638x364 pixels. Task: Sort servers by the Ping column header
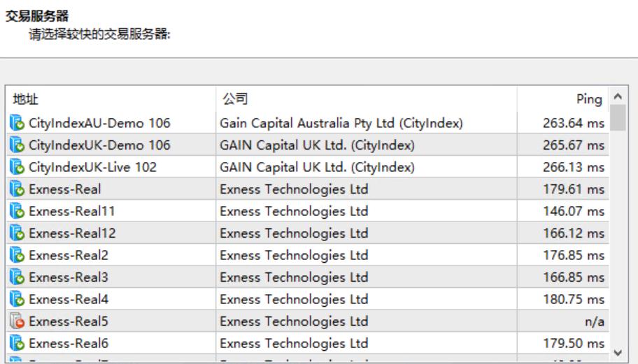point(562,99)
